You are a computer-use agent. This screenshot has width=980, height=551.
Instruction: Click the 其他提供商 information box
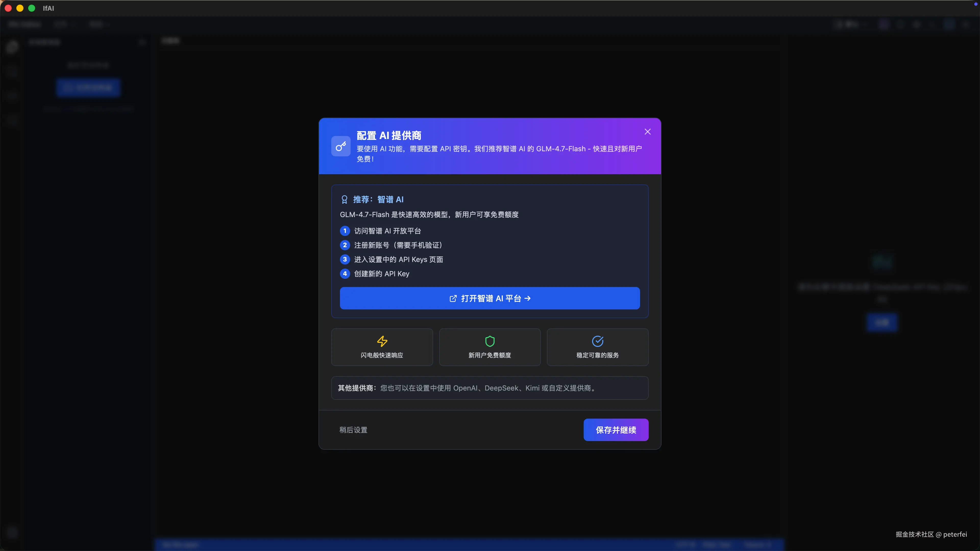(x=490, y=388)
